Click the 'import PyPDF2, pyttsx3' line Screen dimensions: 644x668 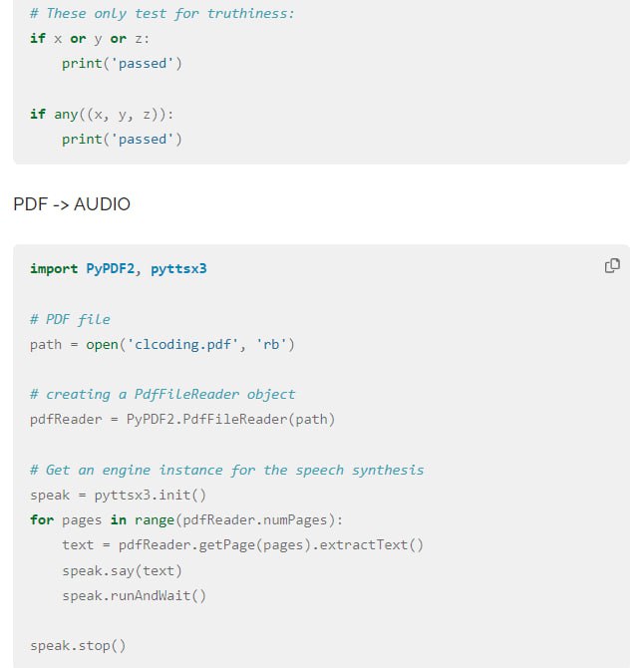(x=118, y=269)
